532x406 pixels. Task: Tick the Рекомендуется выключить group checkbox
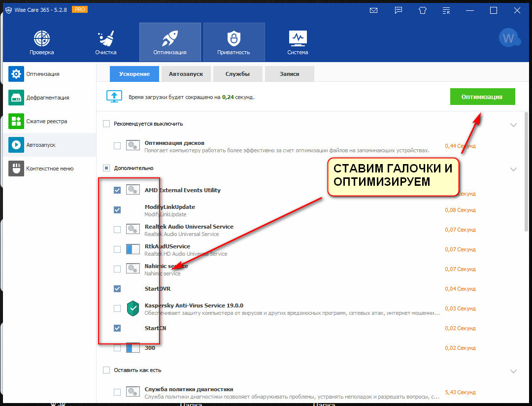pos(106,124)
